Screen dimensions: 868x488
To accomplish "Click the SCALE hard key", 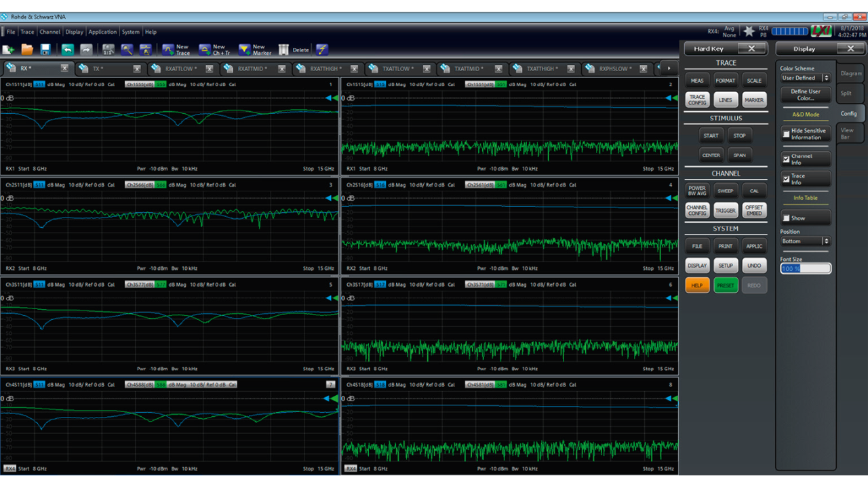I will coord(754,81).
